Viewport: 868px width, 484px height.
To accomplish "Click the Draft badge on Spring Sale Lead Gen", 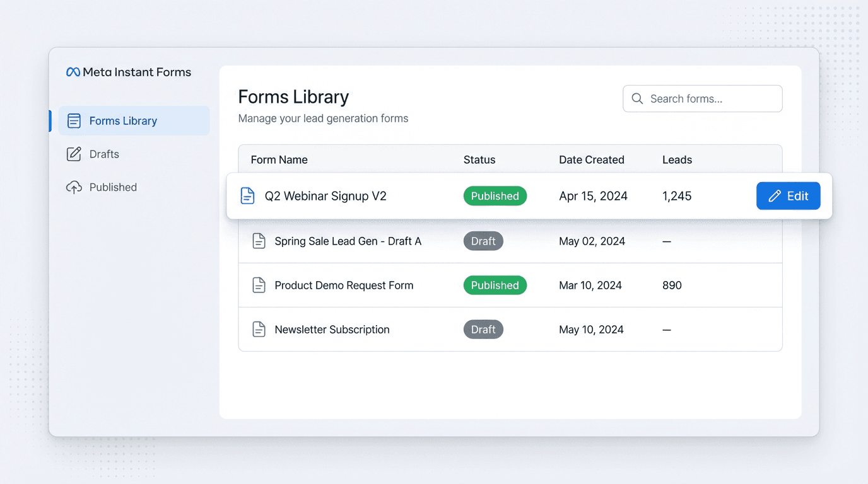I will [483, 241].
